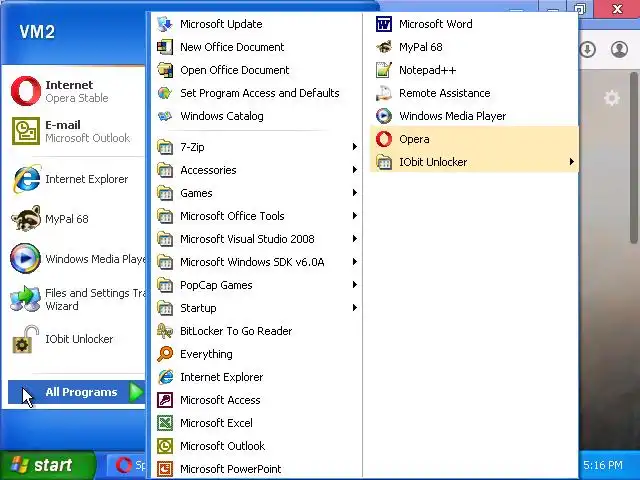
Task: Expand the Accessories submenu arrow
Action: [x=355, y=169]
